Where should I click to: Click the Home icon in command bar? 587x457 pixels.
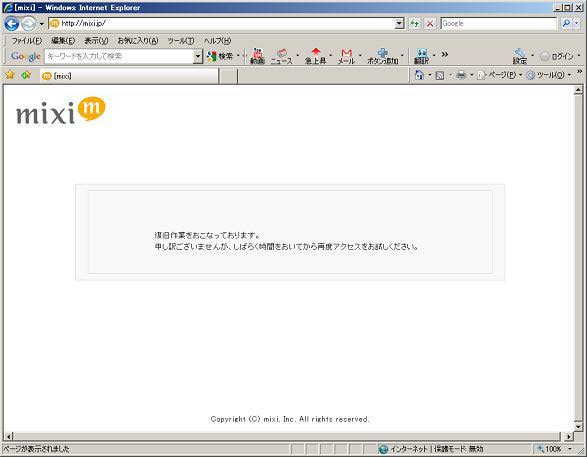(419, 75)
